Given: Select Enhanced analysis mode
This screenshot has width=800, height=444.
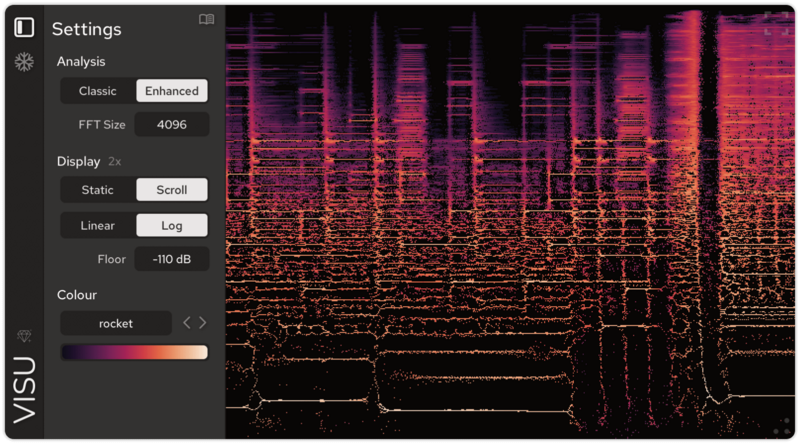Looking at the screenshot, I should pos(172,91).
